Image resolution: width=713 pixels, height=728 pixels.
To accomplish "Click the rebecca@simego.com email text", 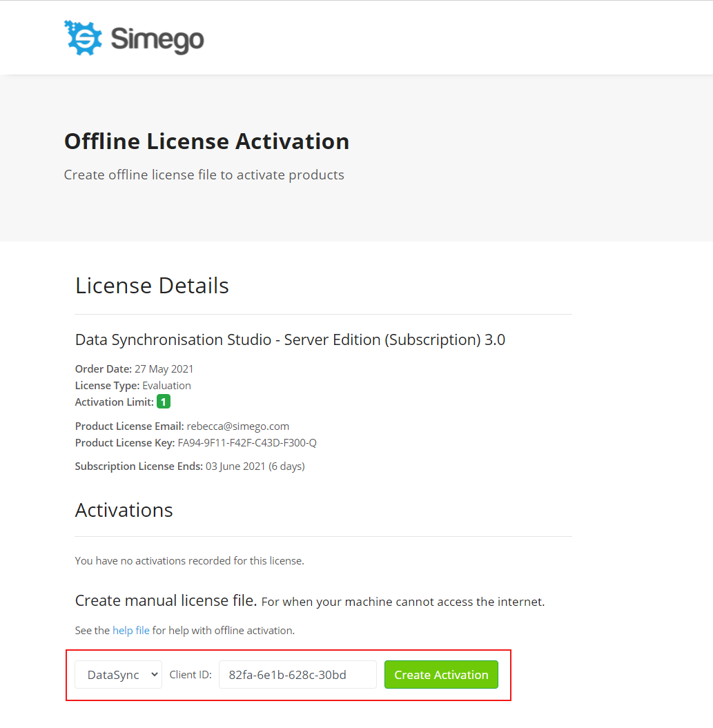I will [238, 426].
